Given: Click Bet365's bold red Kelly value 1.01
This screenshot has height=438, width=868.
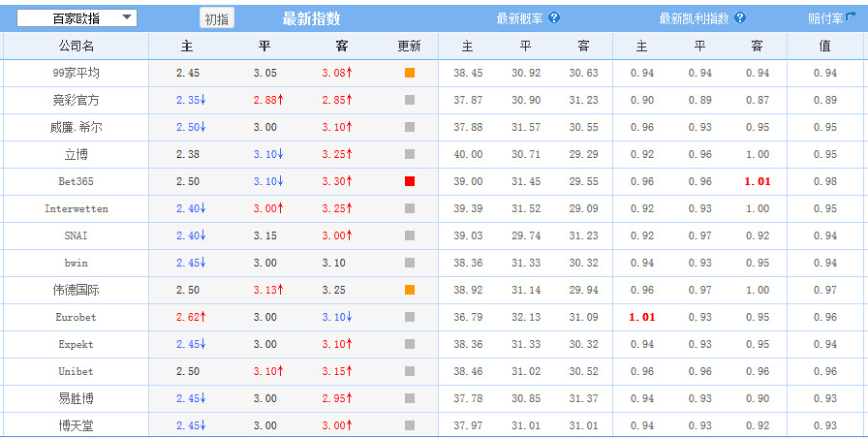Looking at the screenshot, I should (758, 181).
